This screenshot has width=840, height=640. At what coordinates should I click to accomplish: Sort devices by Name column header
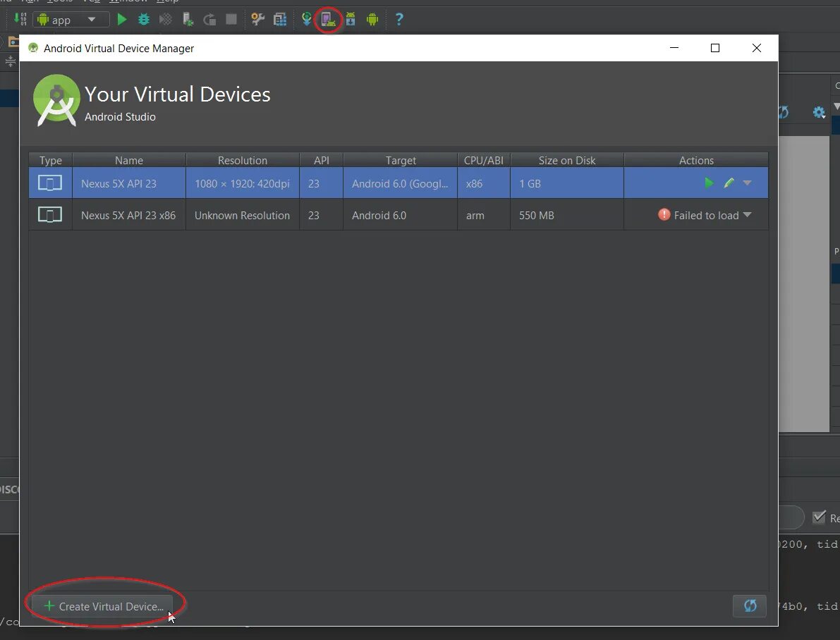(129, 160)
